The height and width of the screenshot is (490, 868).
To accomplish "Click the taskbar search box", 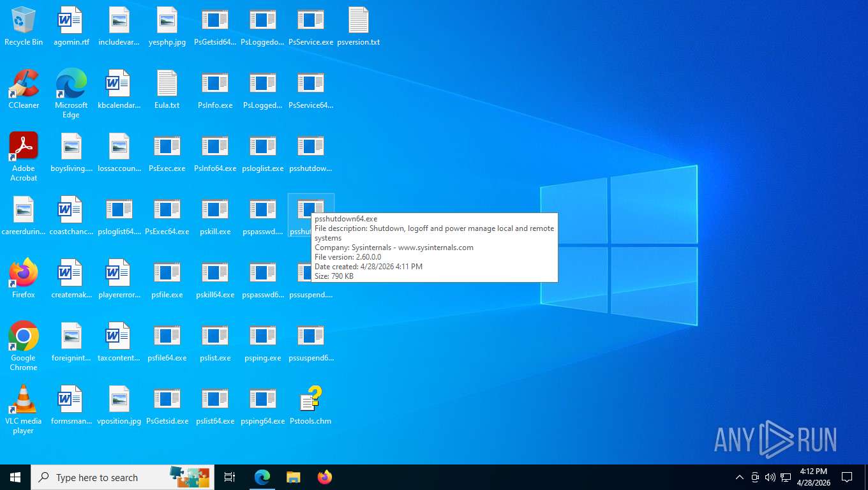I will point(123,477).
